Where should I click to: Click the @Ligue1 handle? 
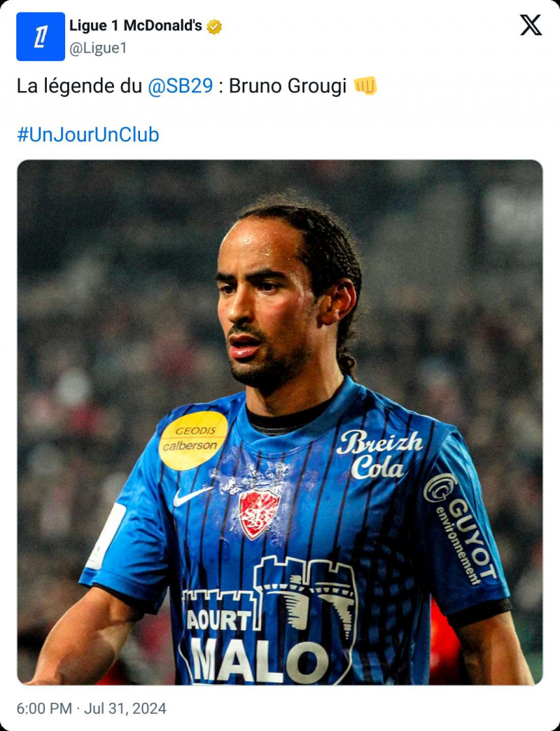point(98,48)
